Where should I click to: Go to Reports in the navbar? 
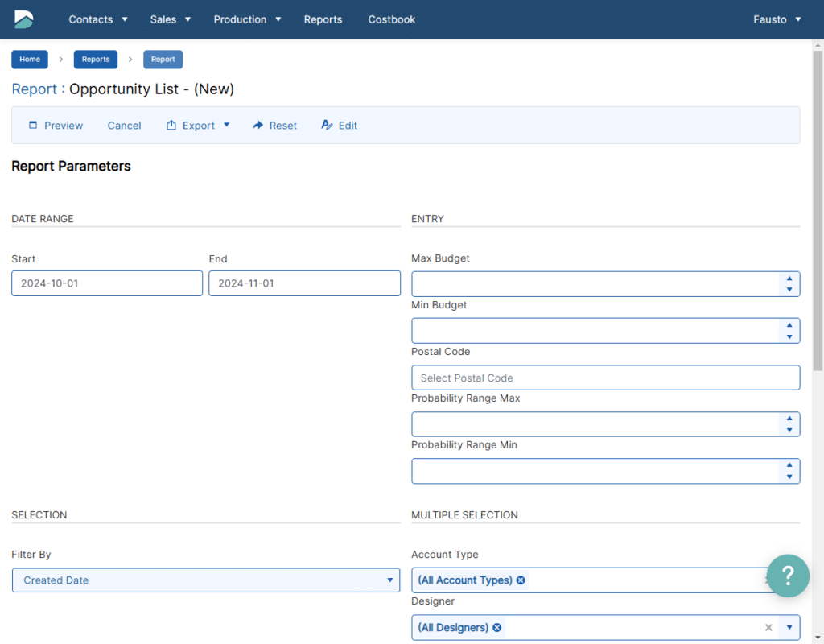pos(323,19)
